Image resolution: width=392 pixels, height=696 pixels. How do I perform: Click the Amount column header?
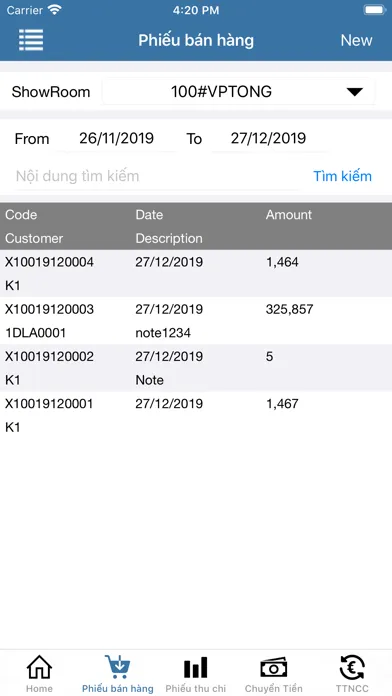click(x=289, y=215)
